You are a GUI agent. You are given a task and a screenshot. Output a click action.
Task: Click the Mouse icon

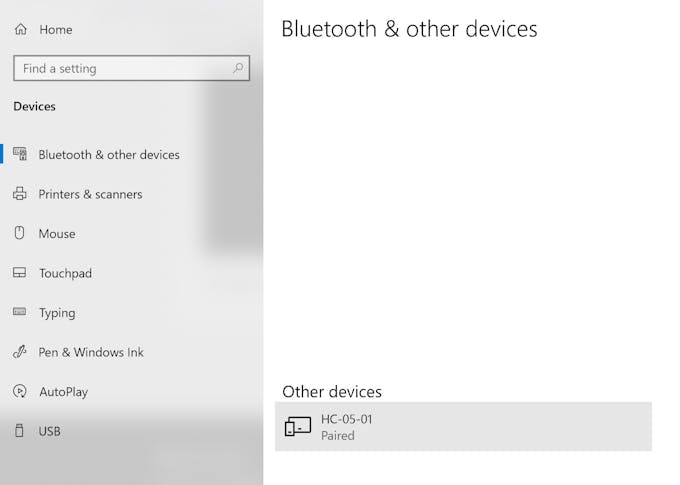pos(20,233)
